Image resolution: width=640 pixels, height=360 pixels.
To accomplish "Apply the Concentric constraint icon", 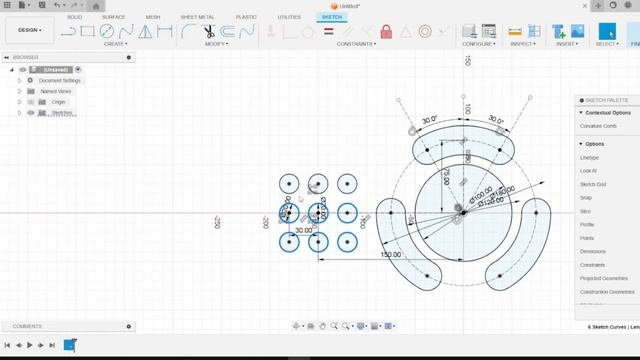I will (x=424, y=31).
